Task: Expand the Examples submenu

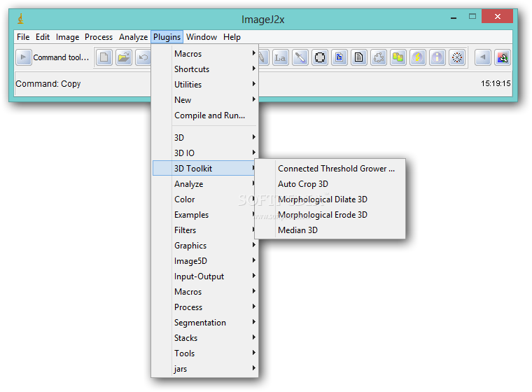Action: 204,215
